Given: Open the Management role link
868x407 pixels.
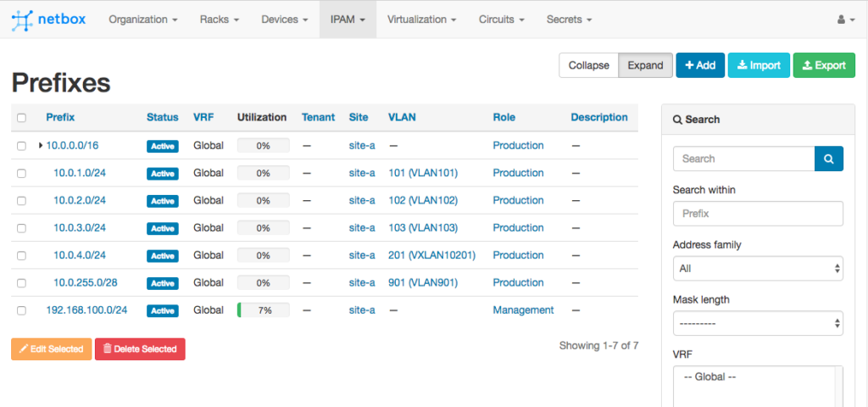Looking at the screenshot, I should (524, 310).
